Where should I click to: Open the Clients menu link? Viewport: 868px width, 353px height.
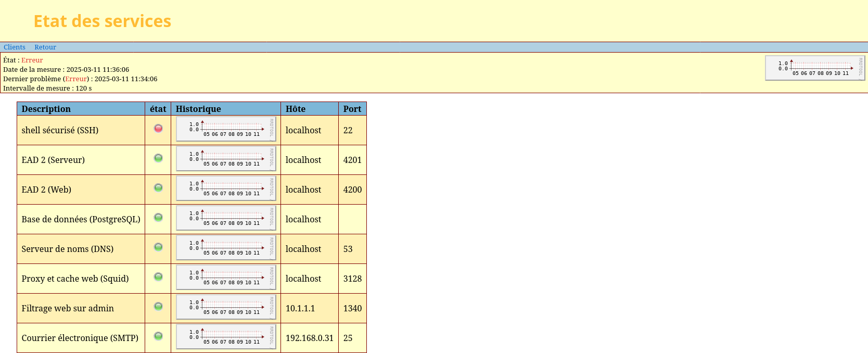pyautogui.click(x=15, y=47)
